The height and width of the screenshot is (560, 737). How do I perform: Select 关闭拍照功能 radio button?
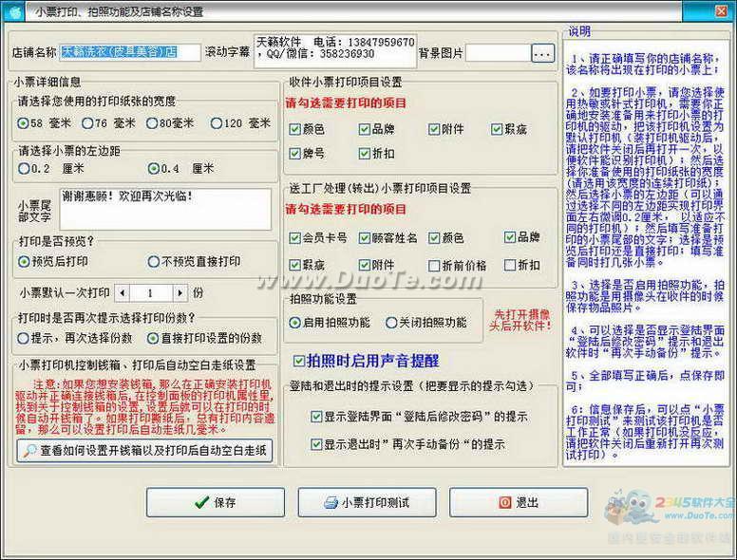click(391, 323)
